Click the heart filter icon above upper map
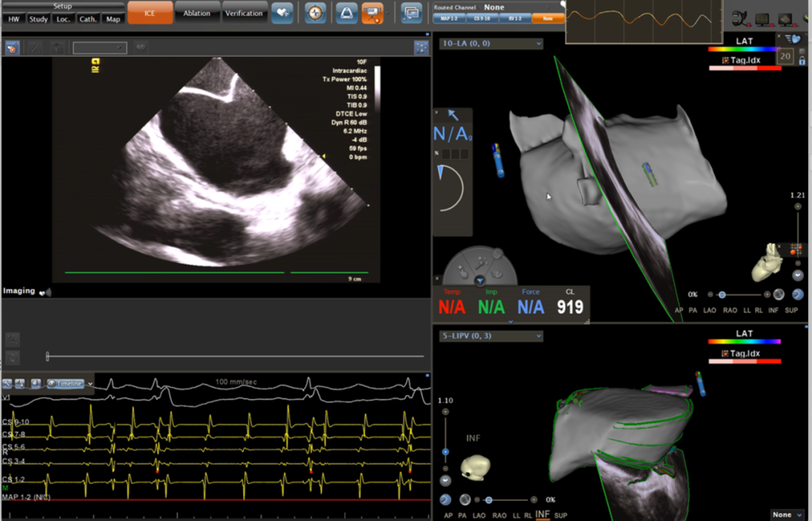This screenshot has height=521, width=812. [792, 39]
